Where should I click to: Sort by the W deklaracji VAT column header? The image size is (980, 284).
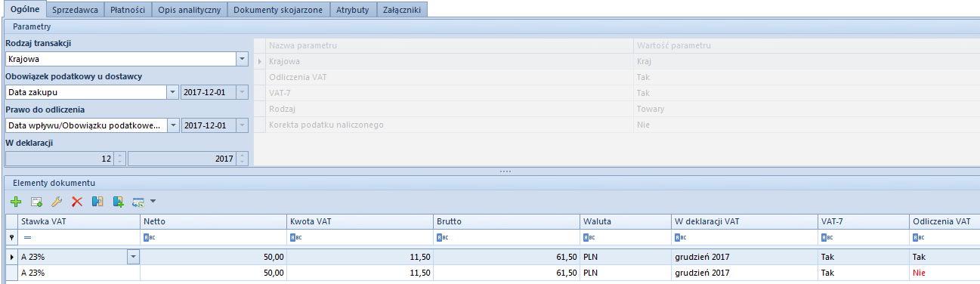tap(744, 222)
